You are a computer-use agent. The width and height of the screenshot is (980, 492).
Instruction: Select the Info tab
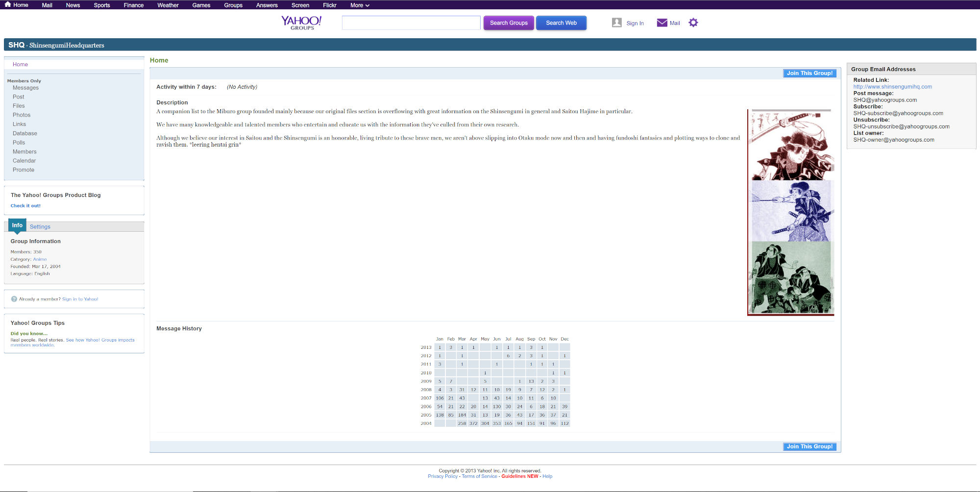(x=17, y=225)
